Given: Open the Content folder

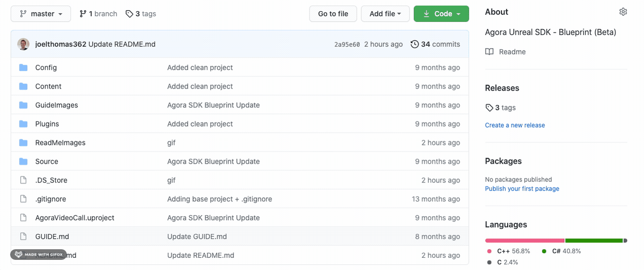Looking at the screenshot, I should 48,86.
